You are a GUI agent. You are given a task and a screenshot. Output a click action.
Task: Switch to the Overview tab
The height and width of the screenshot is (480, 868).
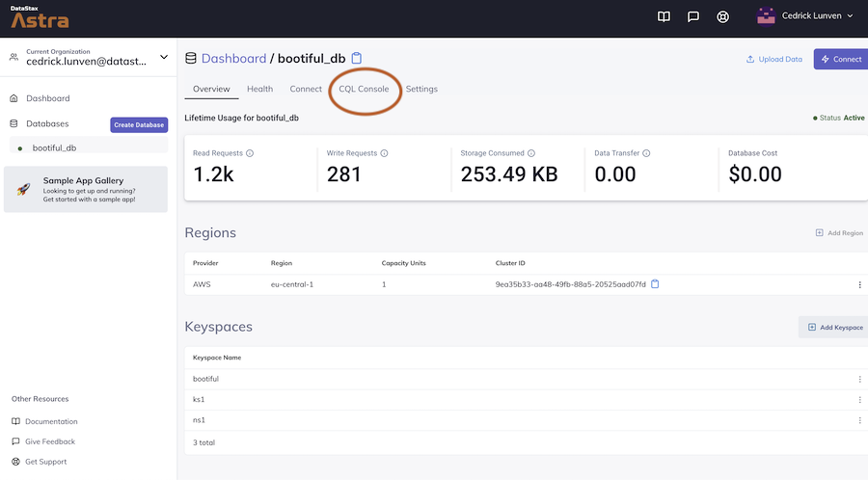click(211, 89)
